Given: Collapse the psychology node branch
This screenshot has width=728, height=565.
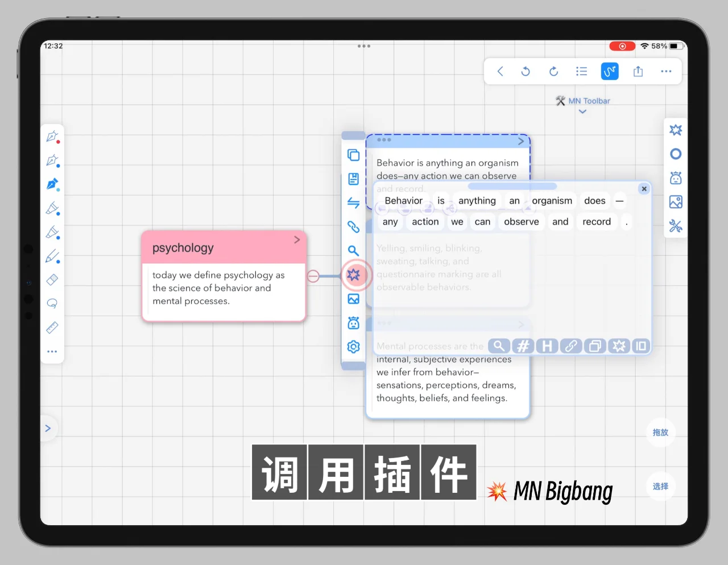Looking at the screenshot, I should pos(313,276).
